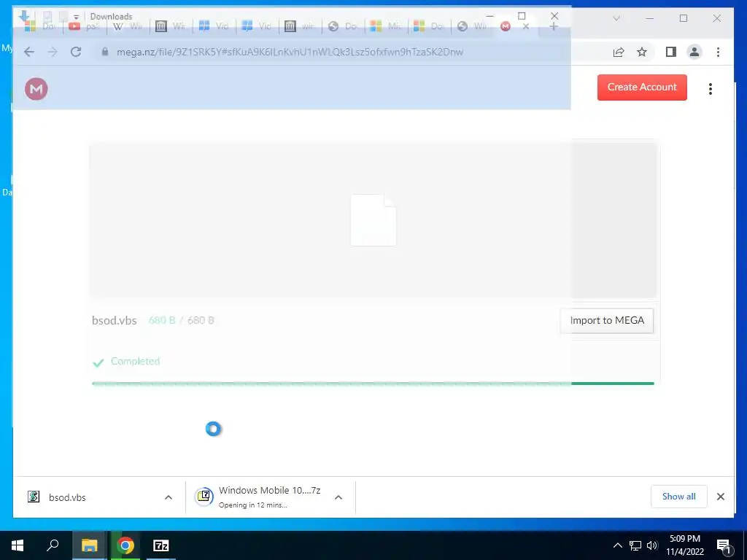Open Windows taskbar search
Screen dimensions: 747x560
point(53,545)
